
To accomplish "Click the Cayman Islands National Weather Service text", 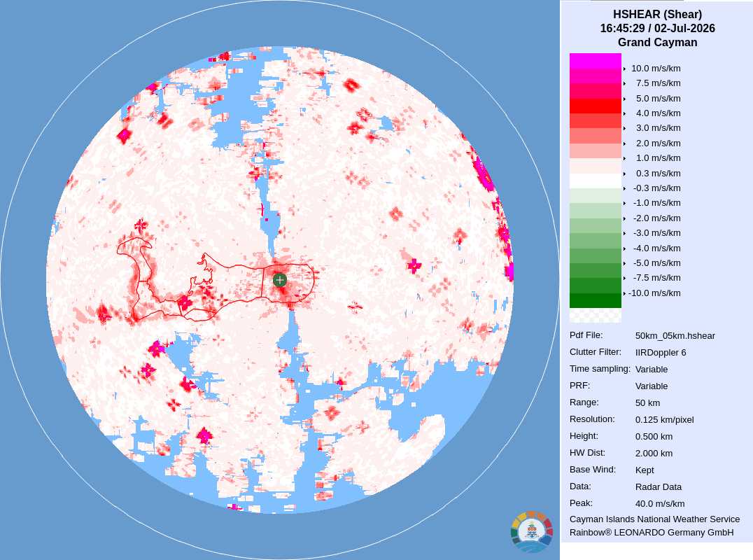I will coord(654,519).
